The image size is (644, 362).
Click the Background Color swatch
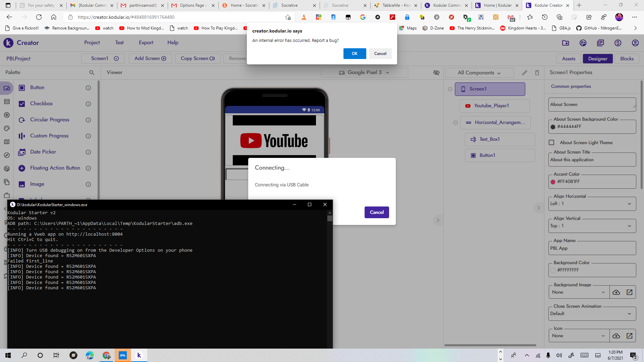(553, 270)
